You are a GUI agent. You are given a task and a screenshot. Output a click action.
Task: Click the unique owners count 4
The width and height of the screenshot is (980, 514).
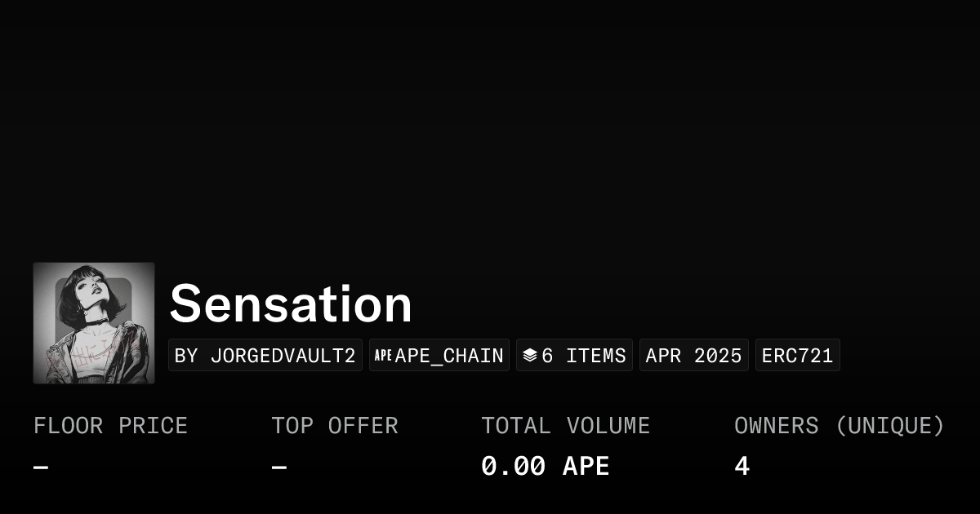(x=742, y=467)
